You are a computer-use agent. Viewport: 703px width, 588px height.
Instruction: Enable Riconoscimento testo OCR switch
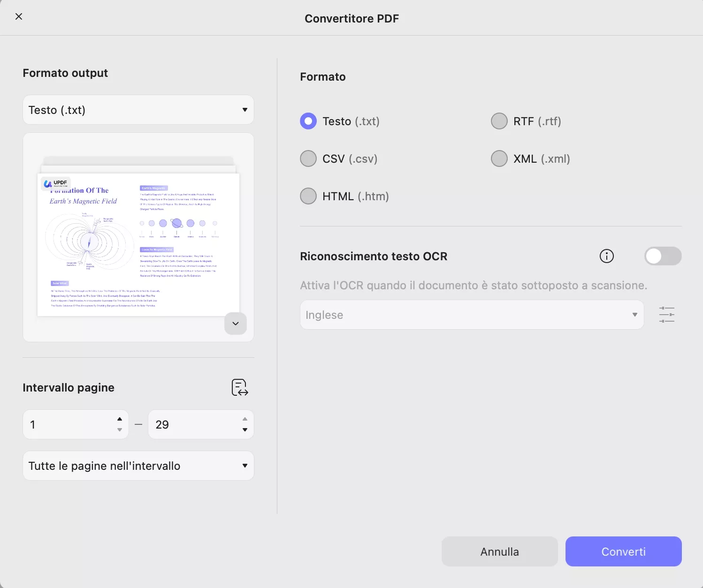[663, 256]
